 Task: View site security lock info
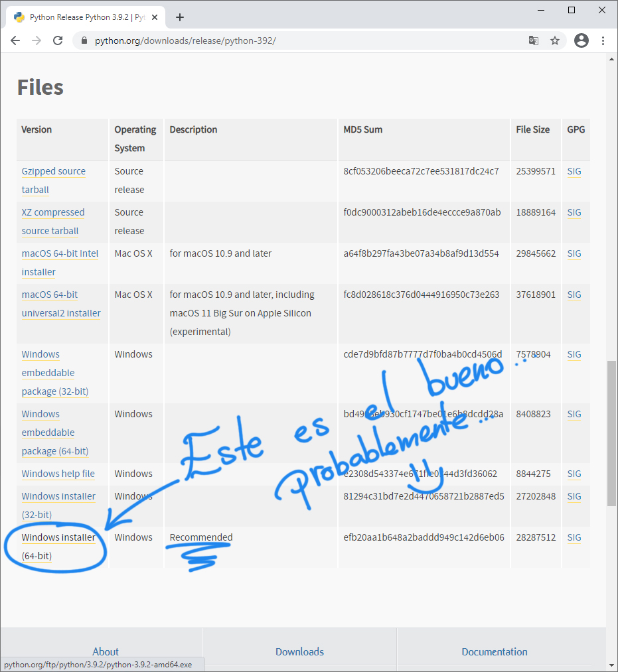[x=84, y=40]
